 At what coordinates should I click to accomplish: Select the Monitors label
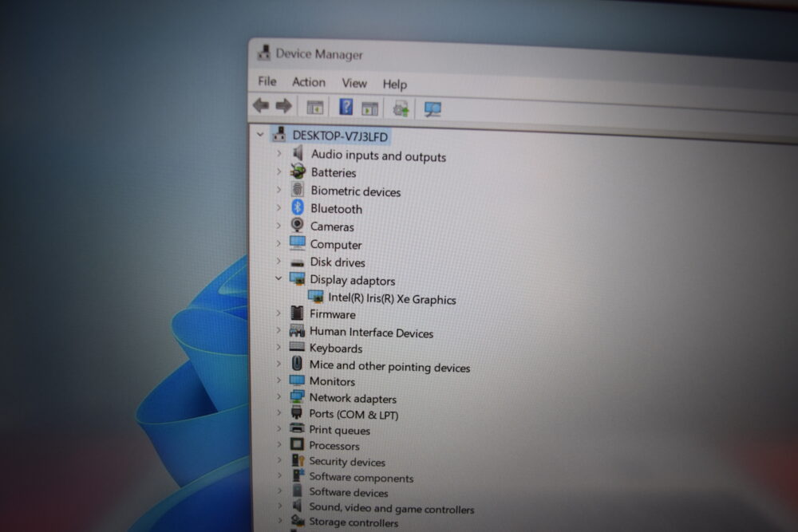(332, 381)
